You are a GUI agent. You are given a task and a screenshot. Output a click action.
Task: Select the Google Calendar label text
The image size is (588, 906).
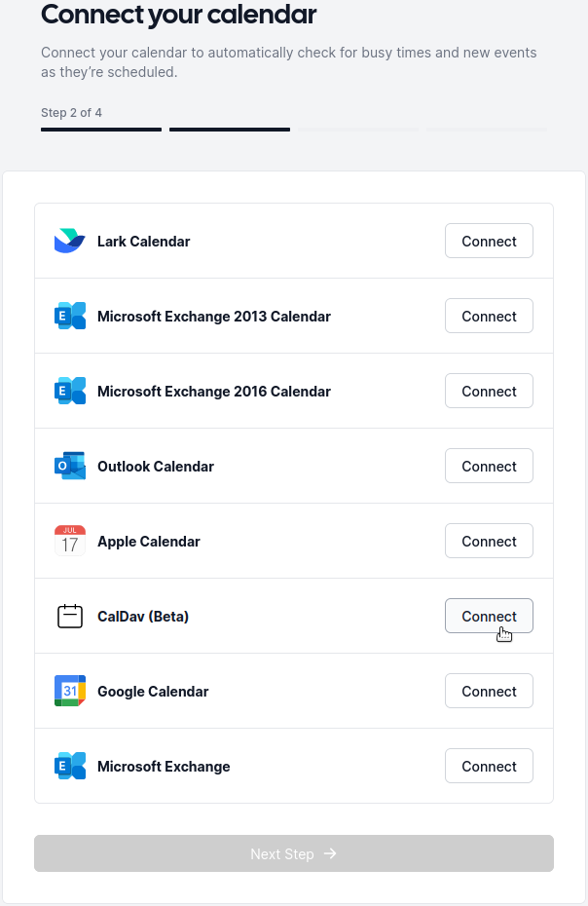(x=153, y=691)
